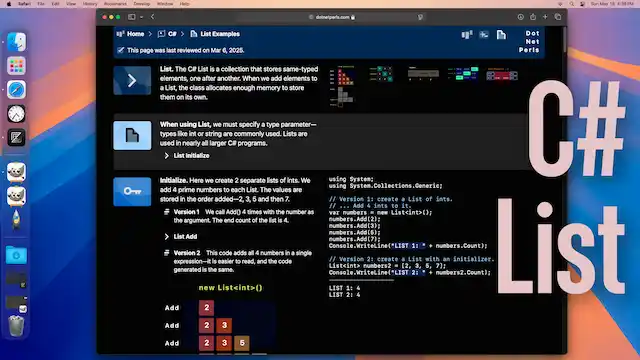Open the List Add link
640x360 pixels.
pos(185,236)
